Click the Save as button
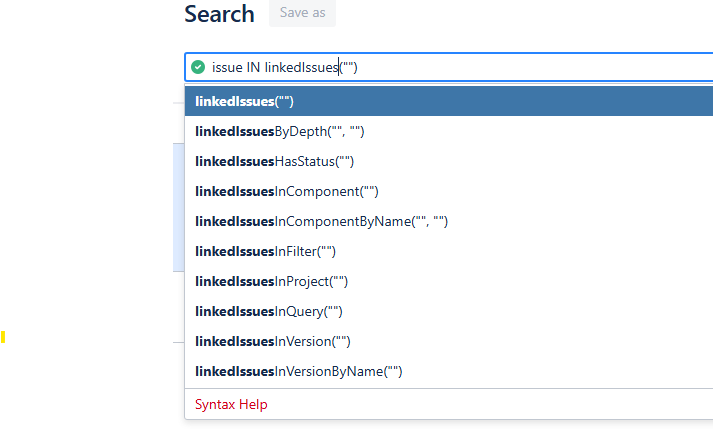This screenshot has width=713, height=434. coord(302,13)
